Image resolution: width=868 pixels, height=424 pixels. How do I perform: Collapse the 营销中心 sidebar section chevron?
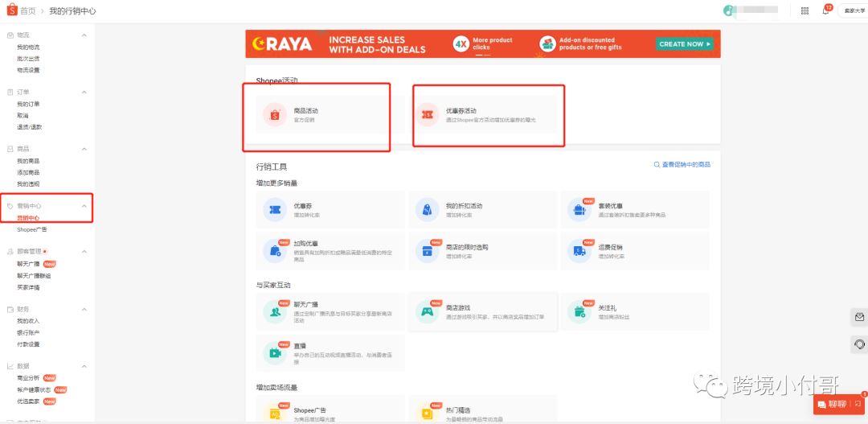coord(84,206)
